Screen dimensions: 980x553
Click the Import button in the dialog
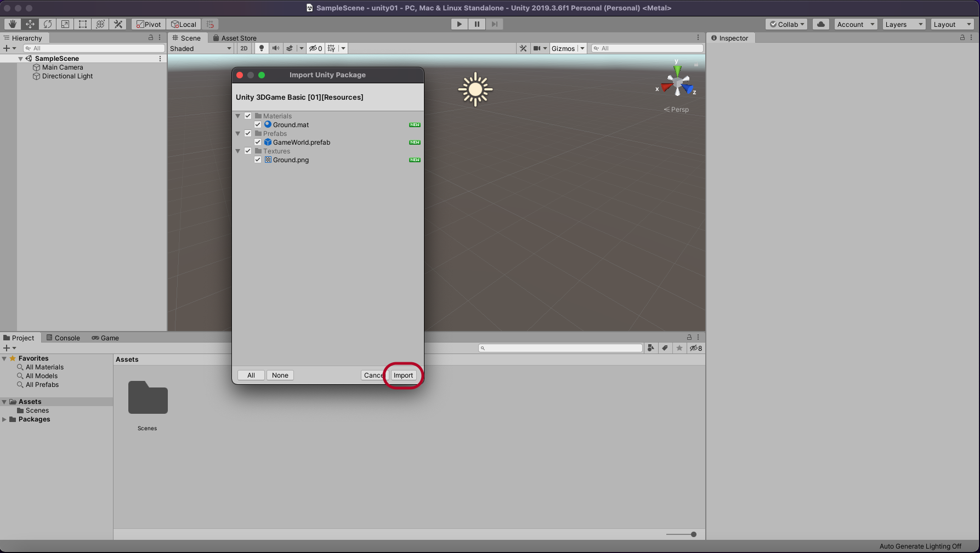[x=403, y=375]
